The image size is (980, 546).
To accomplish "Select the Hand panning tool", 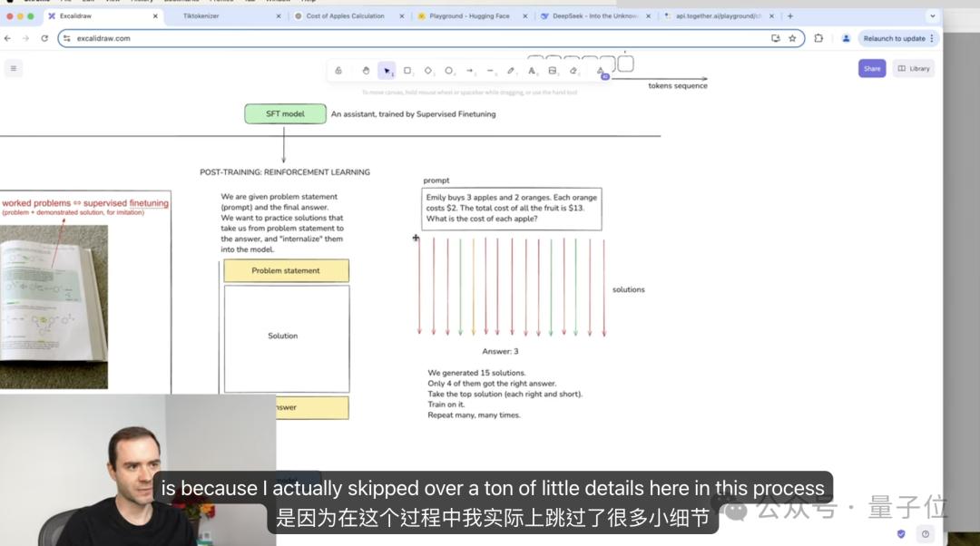I will pos(367,71).
